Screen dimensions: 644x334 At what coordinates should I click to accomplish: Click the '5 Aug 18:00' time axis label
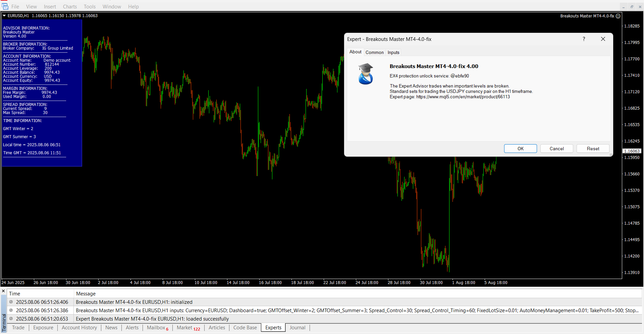tap(496, 283)
